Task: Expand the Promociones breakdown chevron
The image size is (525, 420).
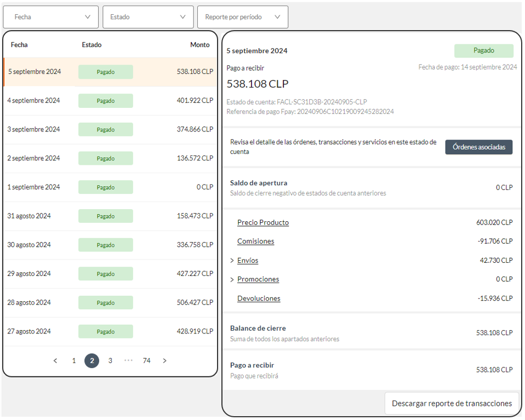Action: [232, 279]
